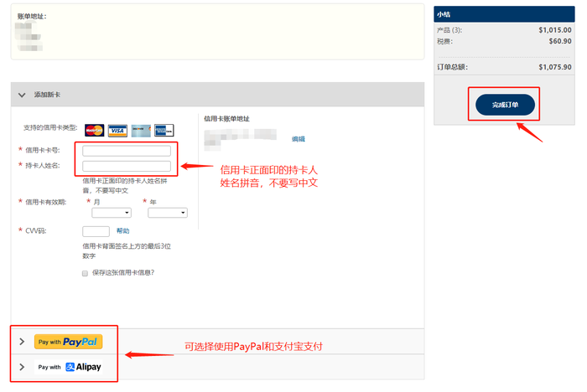Tick the 保存这张信用卡信息 checkbox

tap(86, 273)
